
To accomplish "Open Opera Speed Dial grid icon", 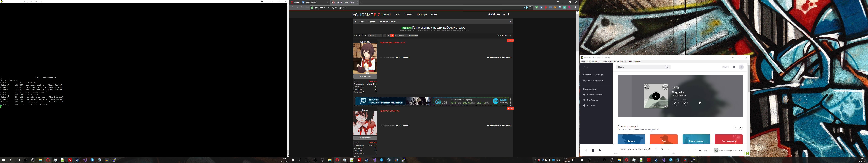I will tap(307, 7).
